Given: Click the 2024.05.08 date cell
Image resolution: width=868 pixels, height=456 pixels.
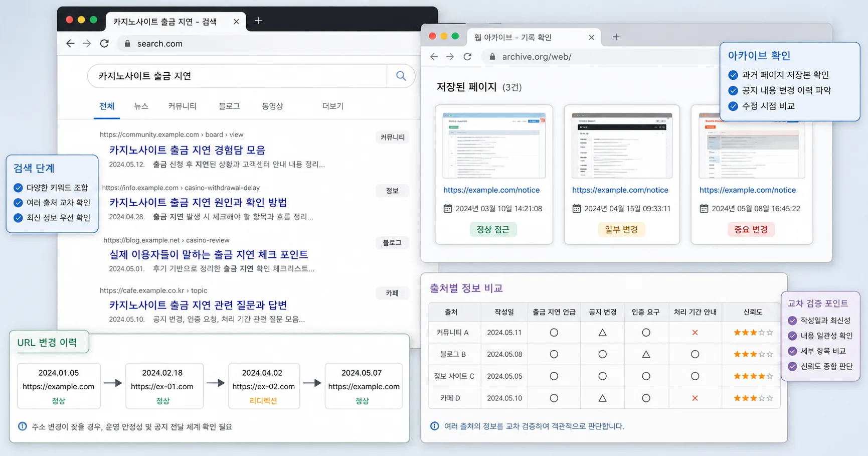Looking at the screenshot, I should point(504,354).
